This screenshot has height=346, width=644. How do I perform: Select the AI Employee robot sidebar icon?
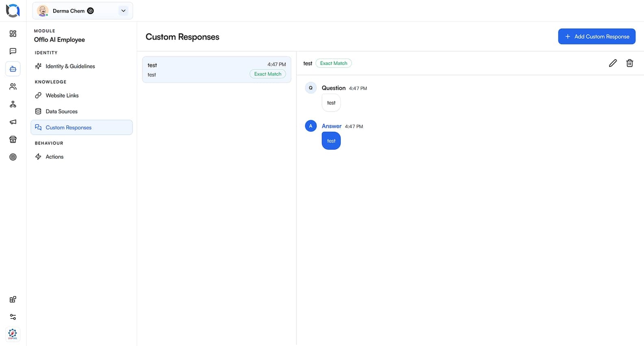click(13, 69)
